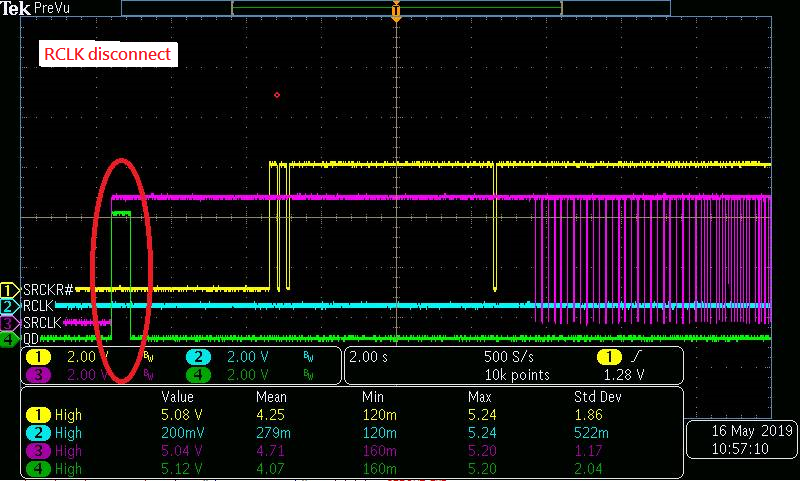Click the 5.08 V High value for channel 1
Viewport: 809px width, 485px height.
click(182, 415)
